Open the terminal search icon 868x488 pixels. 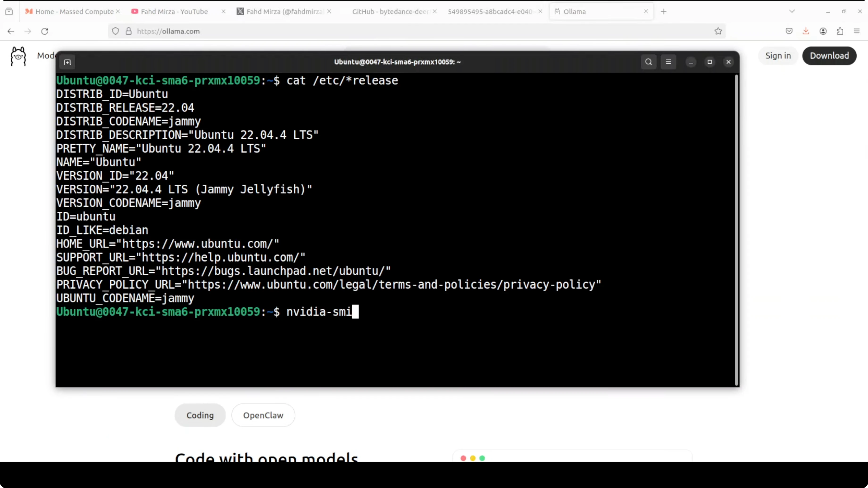click(648, 62)
